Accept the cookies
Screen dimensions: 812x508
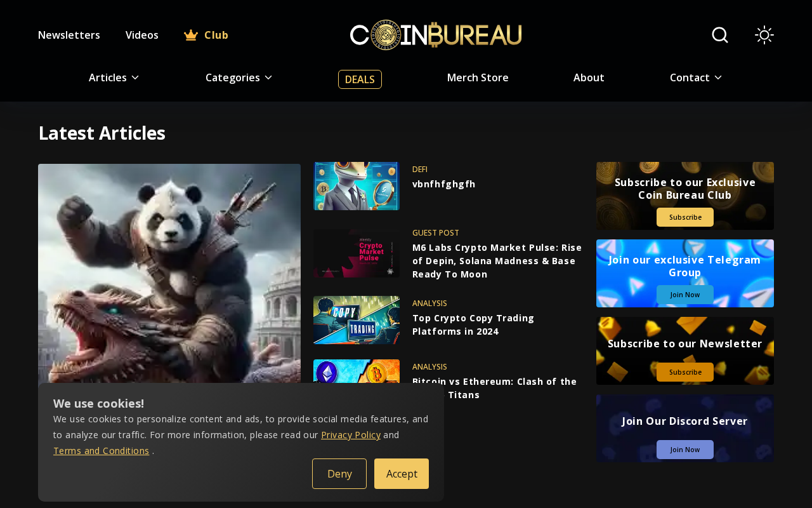[402, 474]
